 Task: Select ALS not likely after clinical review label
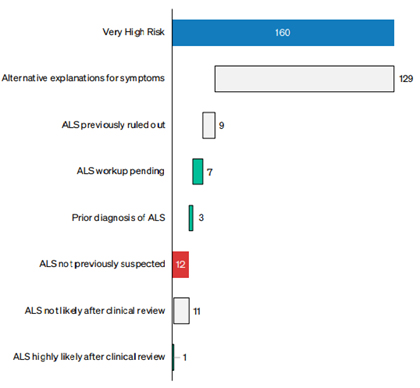(x=95, y=311)
